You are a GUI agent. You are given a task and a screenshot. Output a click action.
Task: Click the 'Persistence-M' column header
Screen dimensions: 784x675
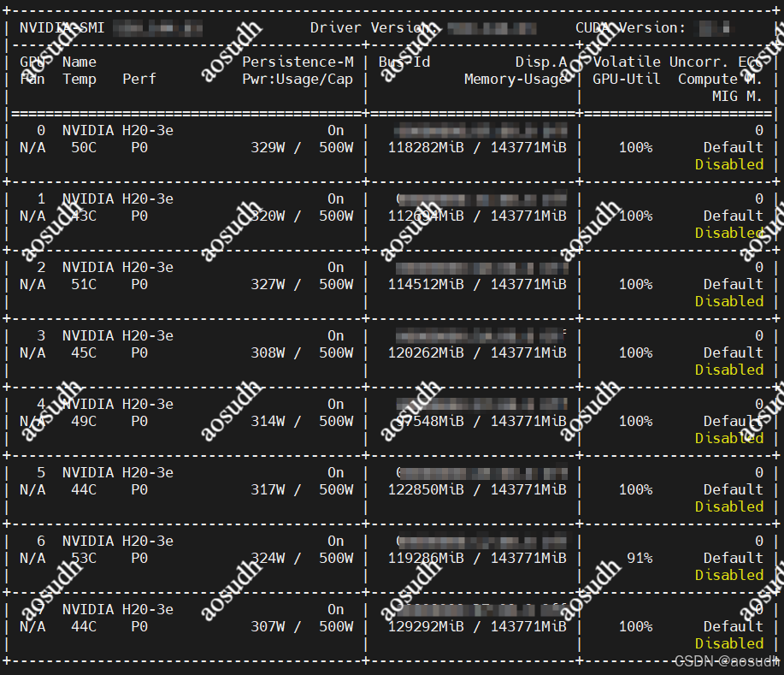[x=298, y=62]
